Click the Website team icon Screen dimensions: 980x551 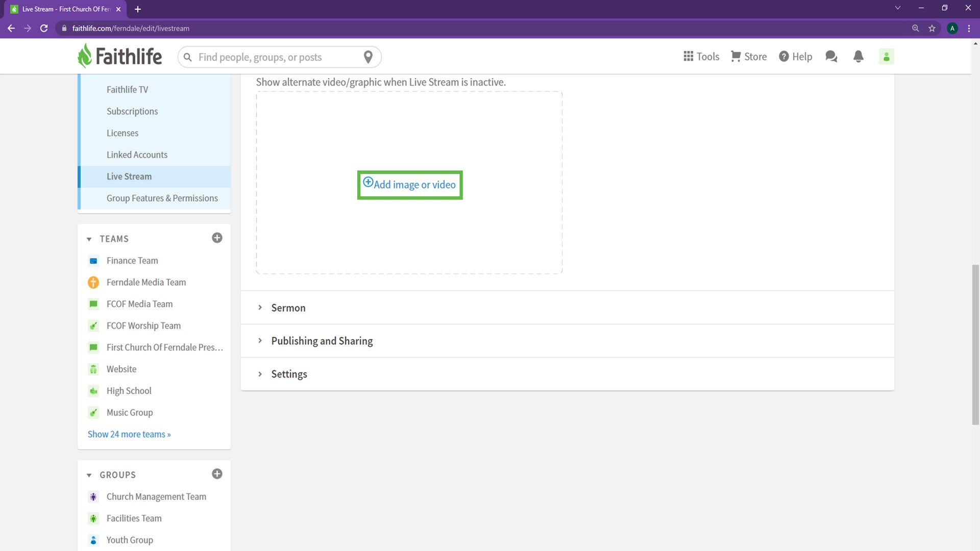pos(93,369)
